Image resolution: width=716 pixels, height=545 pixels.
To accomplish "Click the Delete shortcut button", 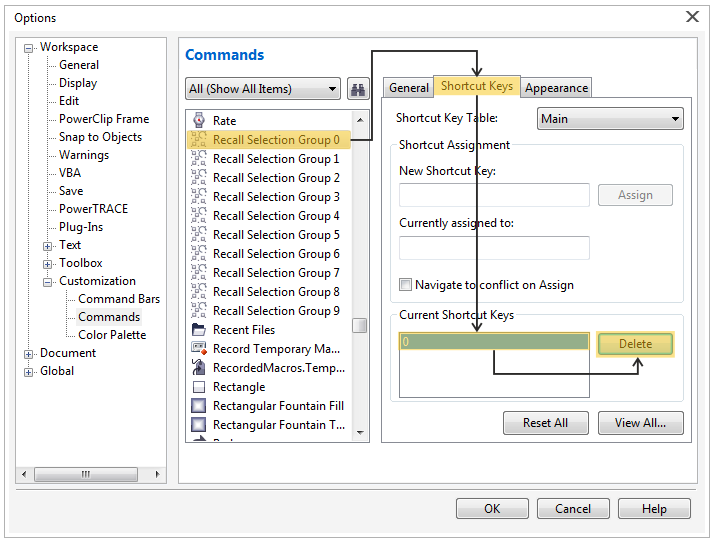I will point(635,344).
